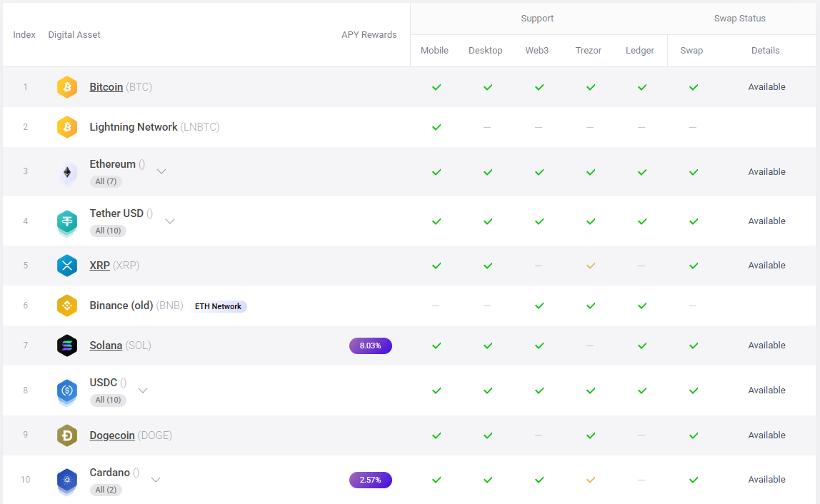820x504 pixels.
Task: Expand the Ethereum networks chevron
Action: click(161, 171)
